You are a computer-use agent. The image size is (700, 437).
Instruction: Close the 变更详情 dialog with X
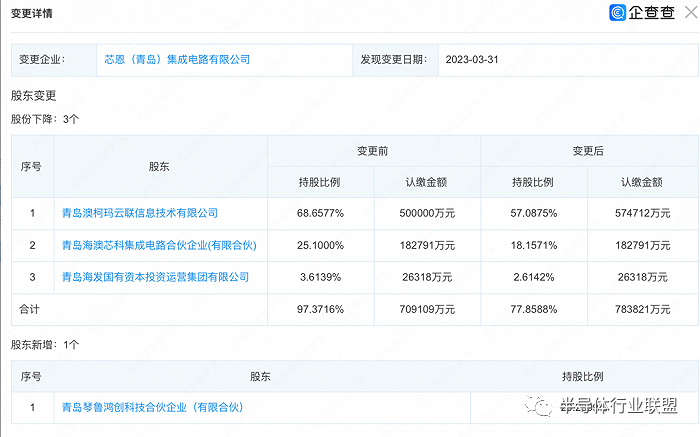tap(691, 12)
